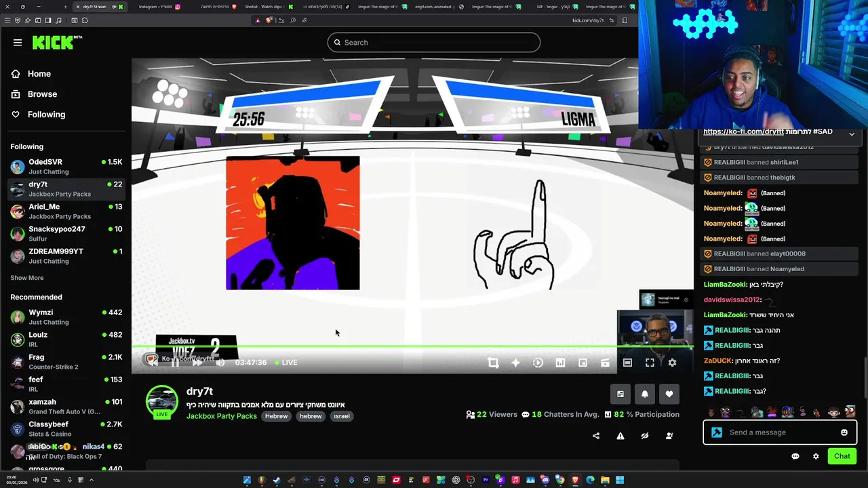Open the emoji picker in chat input
Image resolution: width=868 pixels, height=488 pixels.
(x=844, y=432)
